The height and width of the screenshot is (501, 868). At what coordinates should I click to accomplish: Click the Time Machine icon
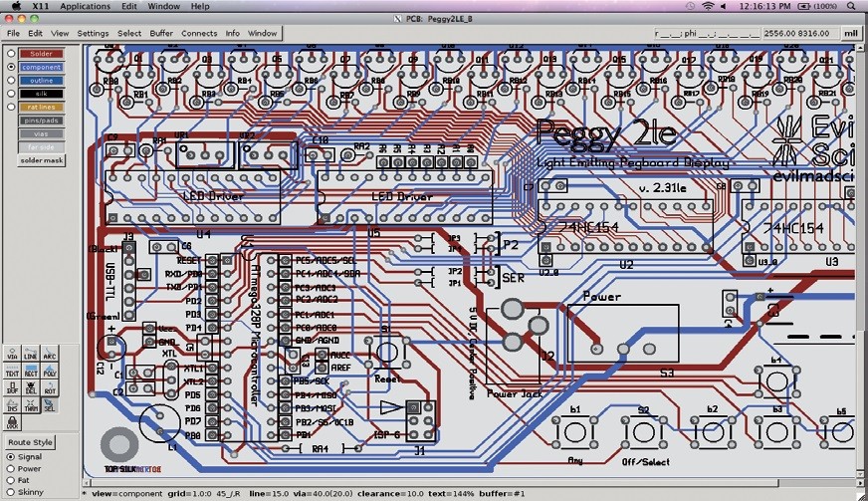coord(690,6)
